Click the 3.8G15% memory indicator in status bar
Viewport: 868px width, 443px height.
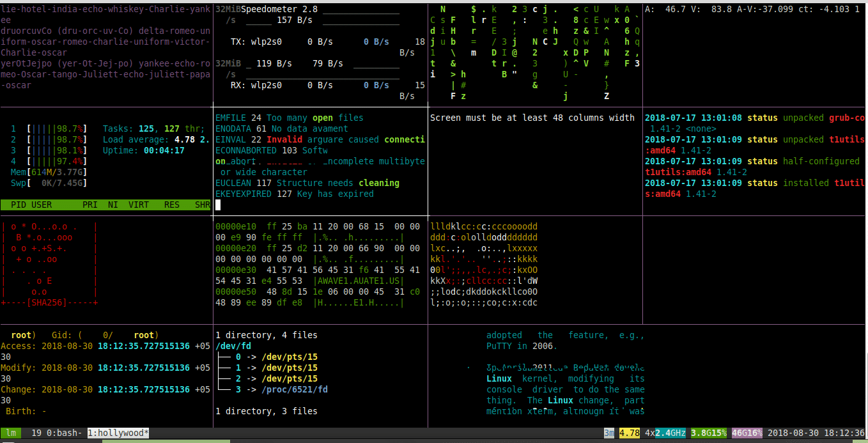[709, 433]
